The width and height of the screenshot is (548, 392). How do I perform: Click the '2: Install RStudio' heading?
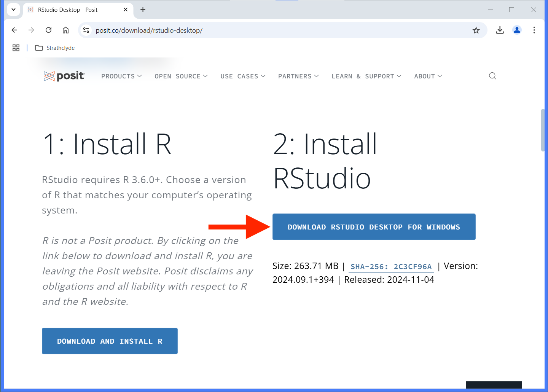(x=325, y=161)
